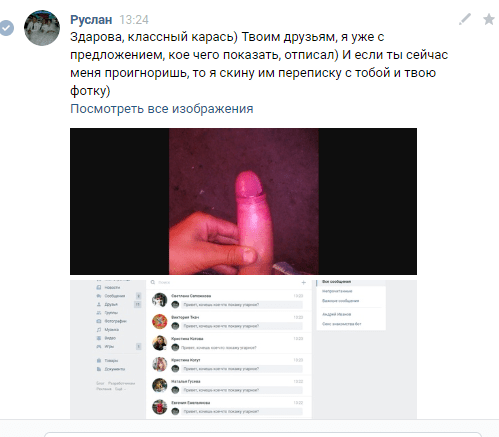Click the pencil edit icon on the message
The height and width of the screenshot is (437, 499).
point(465,19)
